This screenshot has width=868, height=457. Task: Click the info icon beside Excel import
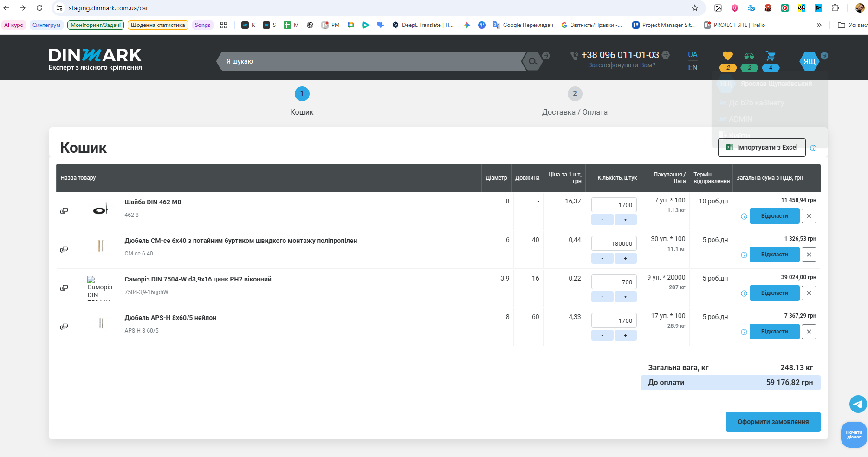tap(813, 148)
